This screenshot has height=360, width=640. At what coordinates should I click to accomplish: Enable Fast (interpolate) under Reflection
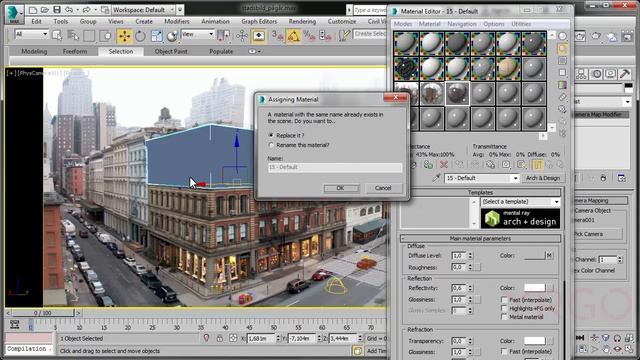pos(504,300)
